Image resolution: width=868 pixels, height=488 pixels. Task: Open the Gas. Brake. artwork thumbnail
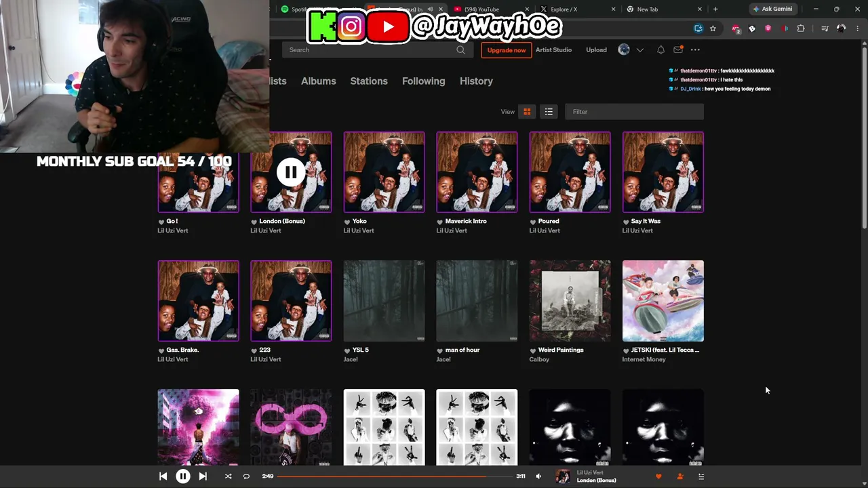tap(199, 301)
